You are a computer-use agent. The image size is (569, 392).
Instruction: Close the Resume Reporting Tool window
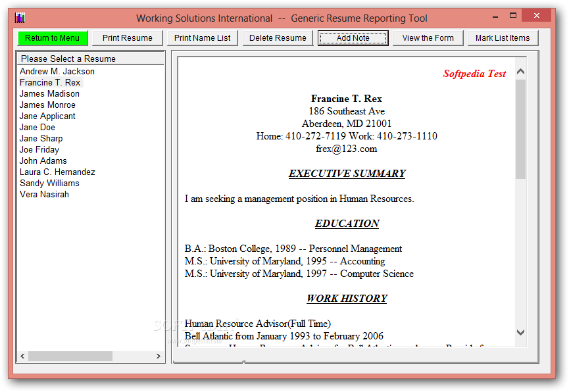click(536, 16)
